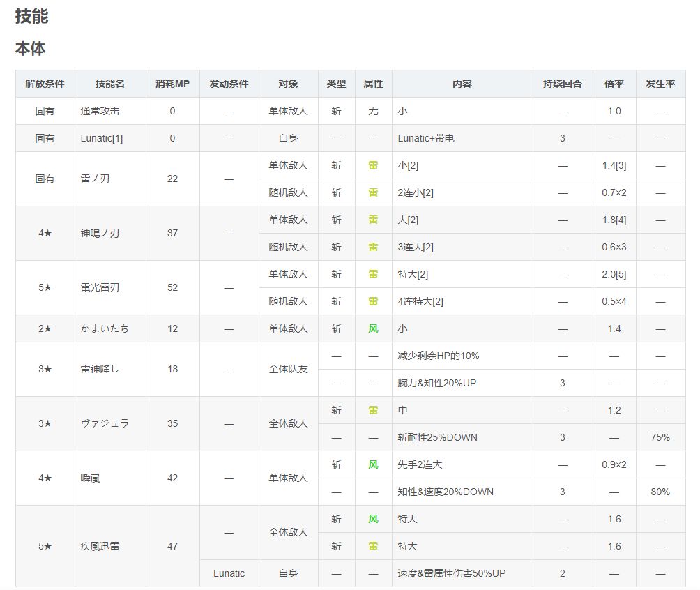The height and width of the screenshot is (590, 700).
Task: Click the 先手2连大 content cell
Action: click(x=462, y=465)
